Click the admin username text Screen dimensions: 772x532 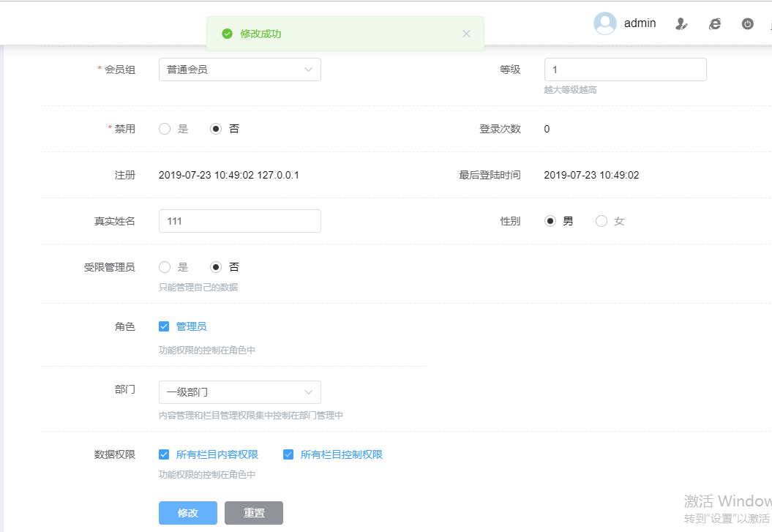click(x=640, y=23)
